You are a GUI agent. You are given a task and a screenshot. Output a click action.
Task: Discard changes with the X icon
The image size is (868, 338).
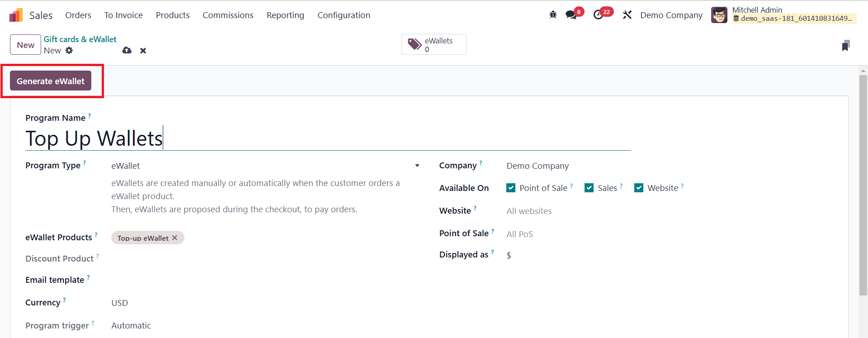tap(143, 51)
